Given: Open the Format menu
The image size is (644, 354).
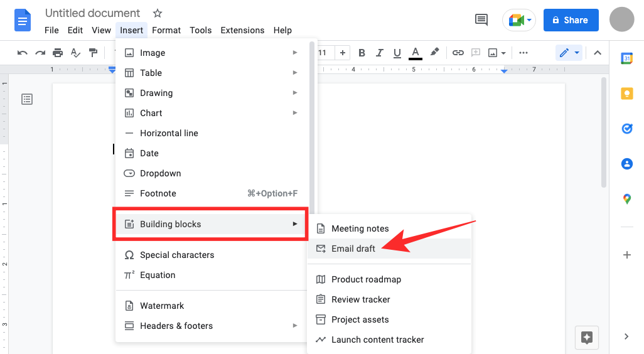Looking at the screenshot, I should [x=166, y=30].
